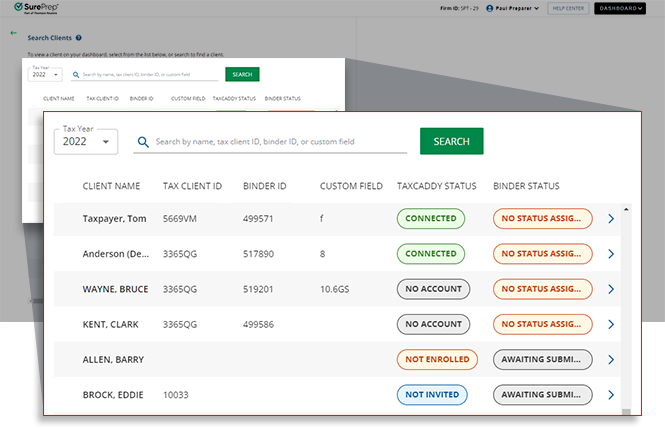The width and height of the screenshot is (665, 433).
Task: Click the TAXCADDY STATUS column header in enlarged table
Action: pyautogui.click(x=436, y=186)
